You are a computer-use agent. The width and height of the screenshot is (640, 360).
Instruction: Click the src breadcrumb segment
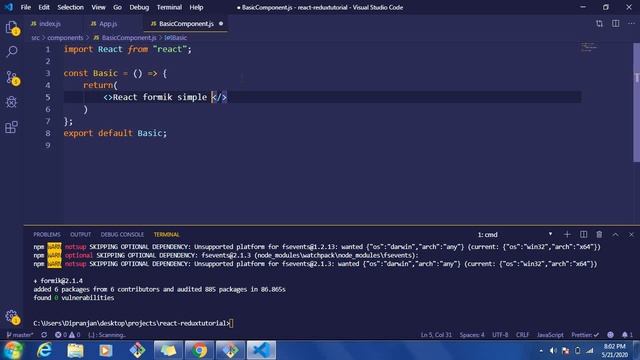tap(36, 38)
